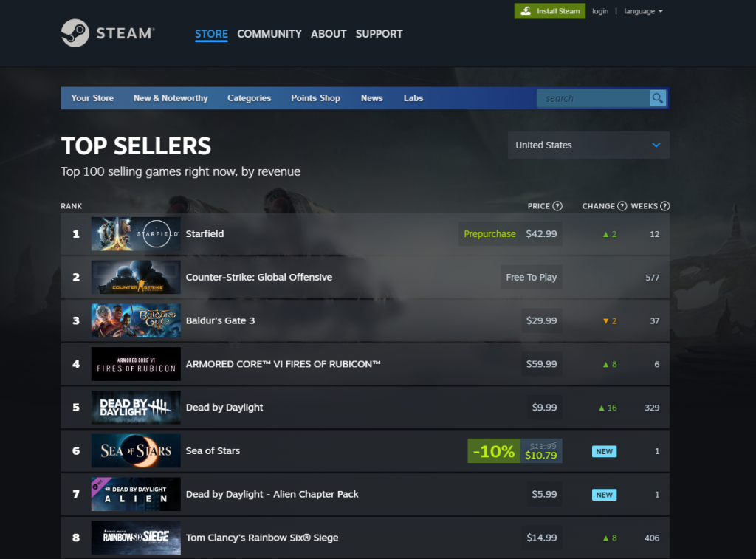Open the PRICE column help icon
The image size is (756, 559).
[x=559, y=206]
